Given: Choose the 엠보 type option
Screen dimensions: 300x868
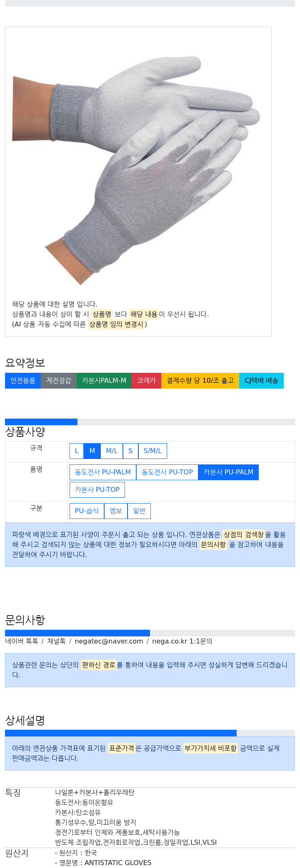Looking at the screenshot, I should [116, 511].
